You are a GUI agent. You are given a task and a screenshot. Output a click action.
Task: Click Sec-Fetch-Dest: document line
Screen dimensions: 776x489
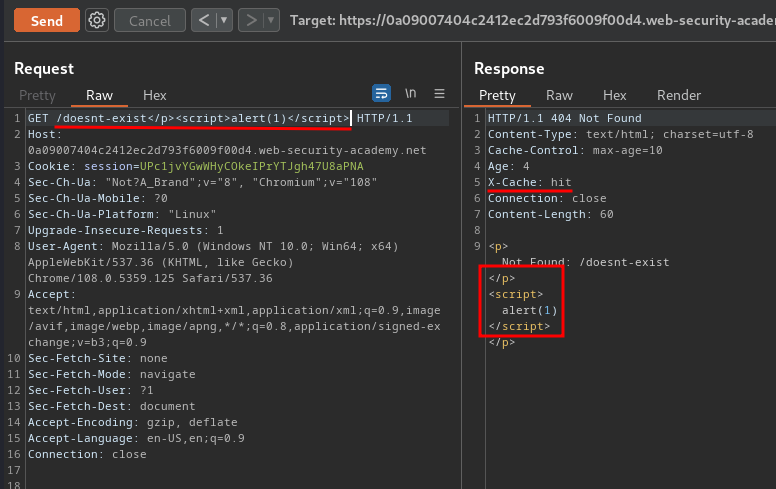(111, 406)
